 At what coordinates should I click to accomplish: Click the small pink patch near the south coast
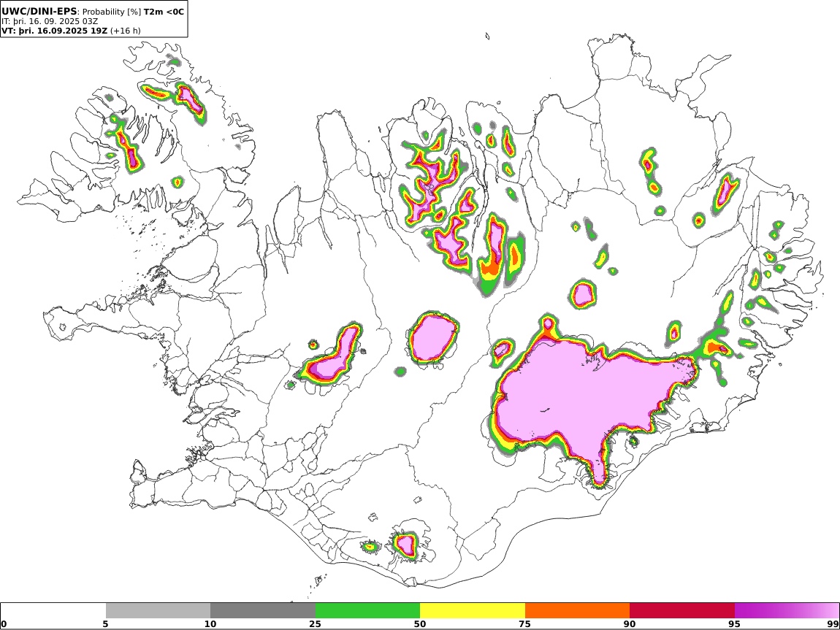[x=405, y=545]
